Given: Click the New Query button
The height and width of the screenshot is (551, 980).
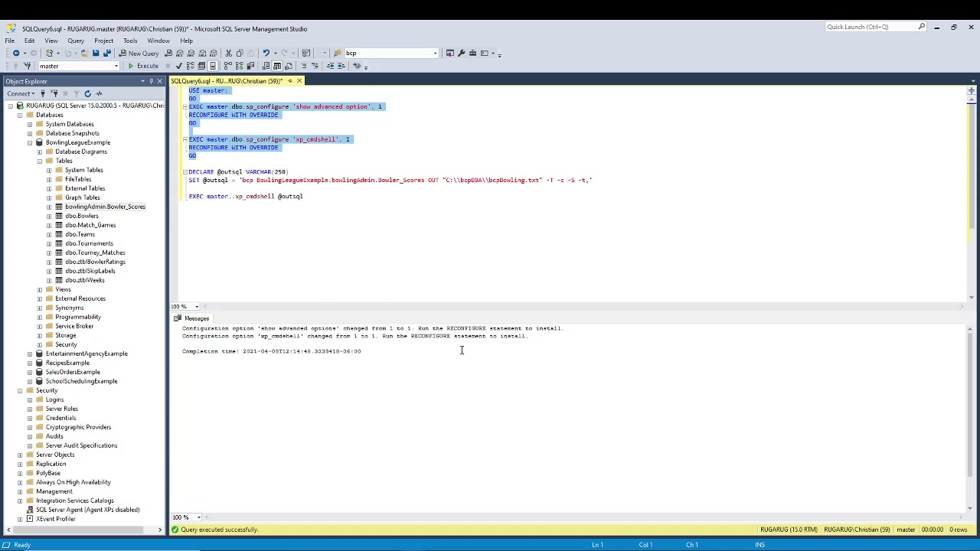Looking at the screenshot, I should [139, 53].
